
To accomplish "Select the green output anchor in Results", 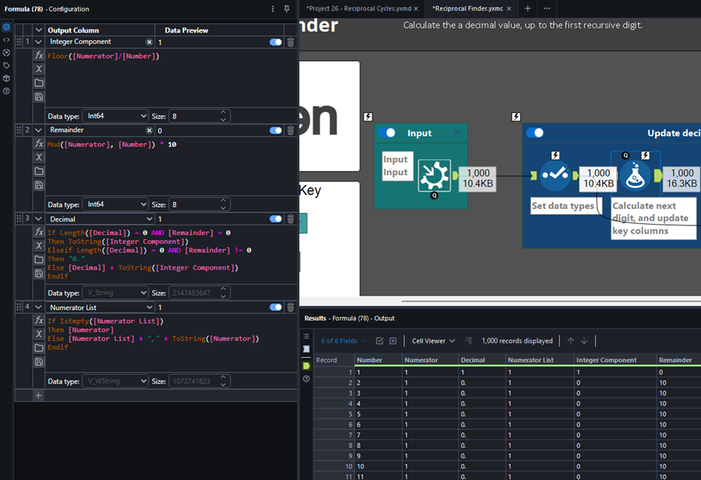I will (x=306, y=366).
